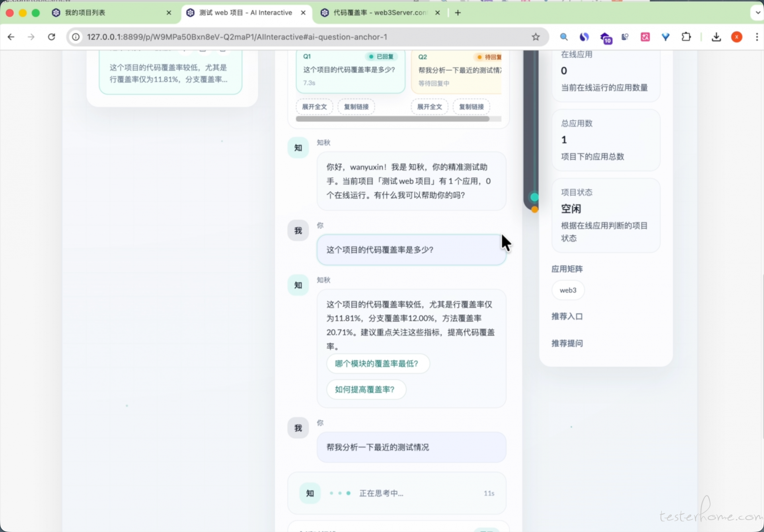Viewport: 764px width, 532px height.
Task: Select the web3 application chip
Action: tap(567, 290)
